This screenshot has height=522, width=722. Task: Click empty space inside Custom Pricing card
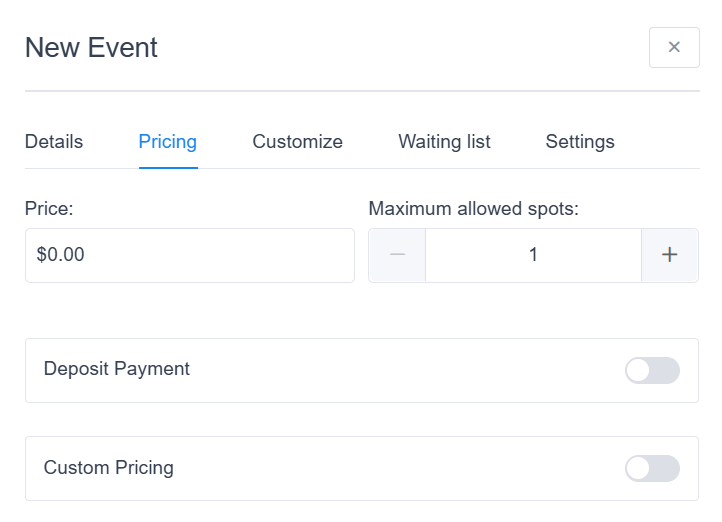pos(400,468)
